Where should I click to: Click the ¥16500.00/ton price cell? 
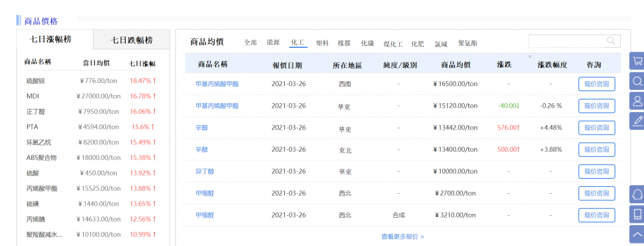pos(455,84)
